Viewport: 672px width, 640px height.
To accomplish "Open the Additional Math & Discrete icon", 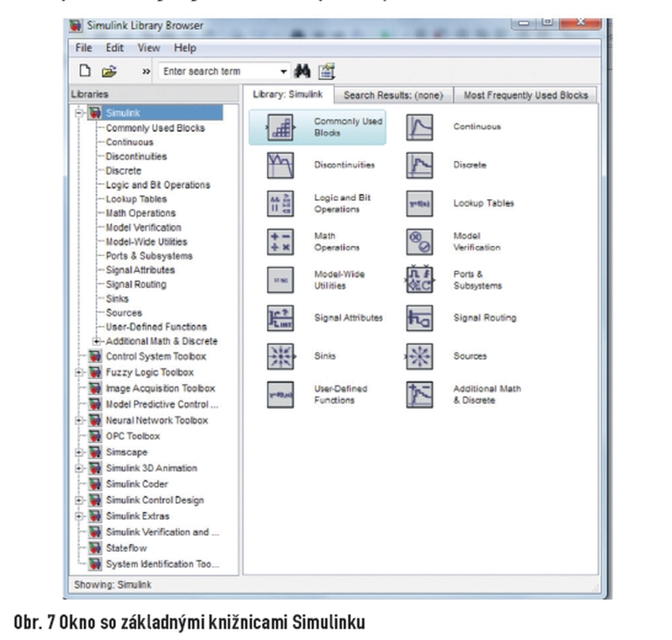I will pos(419,395).
